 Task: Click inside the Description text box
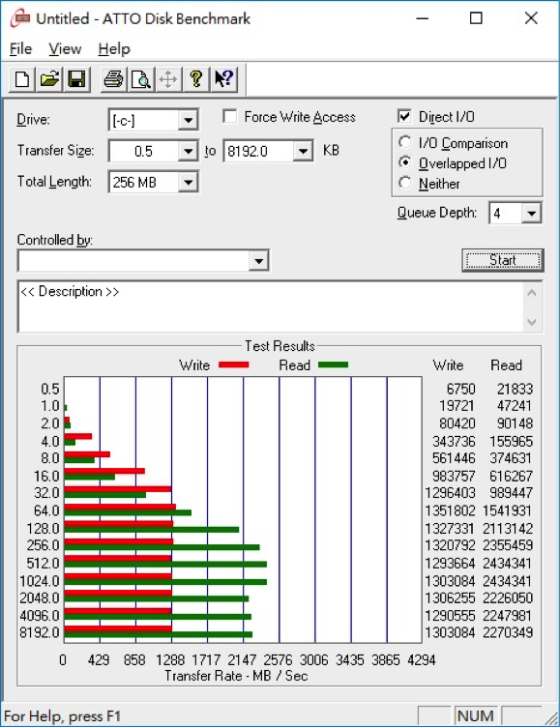point(271,306)
